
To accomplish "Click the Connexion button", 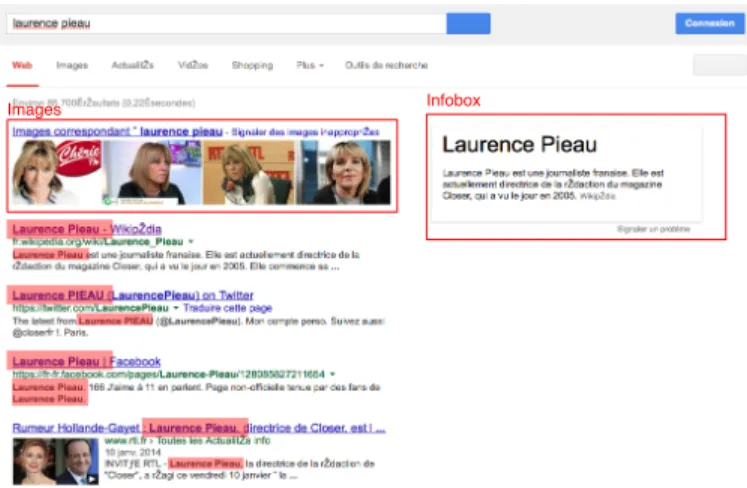I will 710,23.
